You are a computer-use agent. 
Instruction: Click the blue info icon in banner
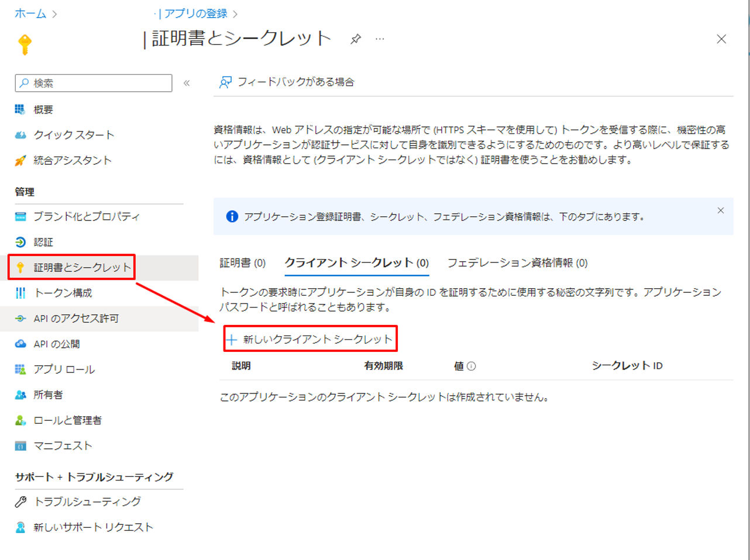point(232,217)
